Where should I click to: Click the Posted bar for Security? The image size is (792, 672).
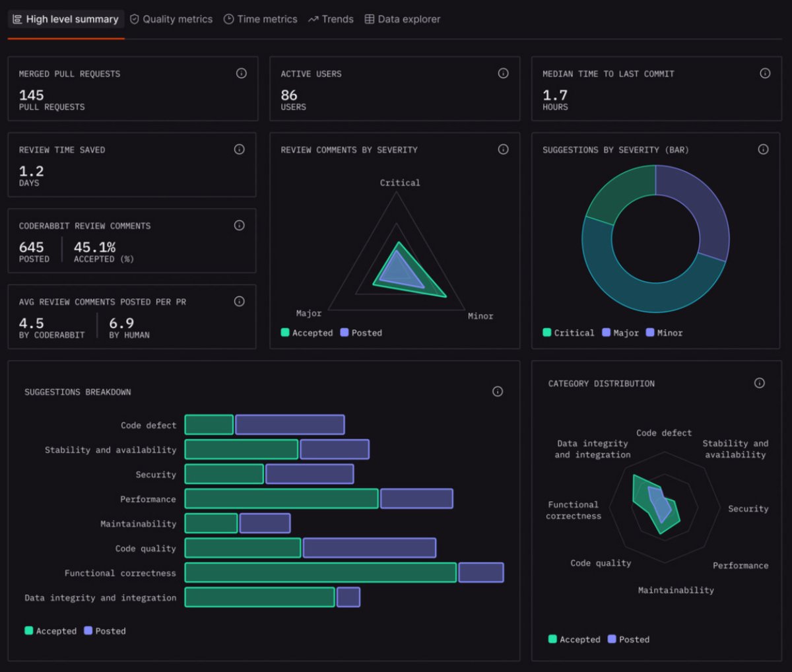click(x=310, y=474)
